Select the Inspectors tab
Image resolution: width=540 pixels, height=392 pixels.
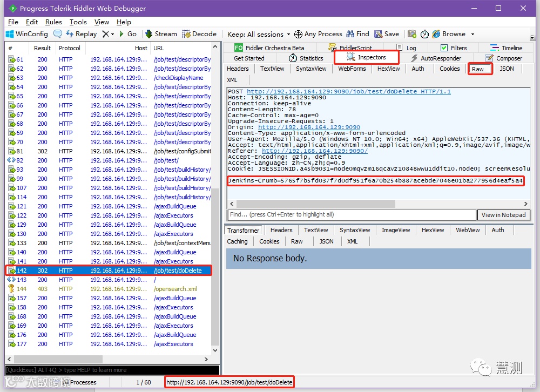tap(367, 57)
